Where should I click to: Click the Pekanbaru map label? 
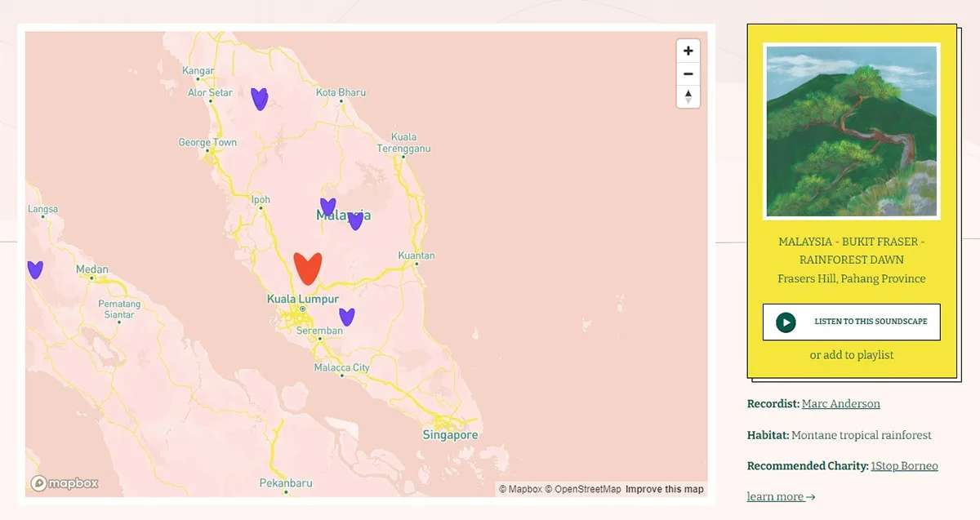[286, 483]
